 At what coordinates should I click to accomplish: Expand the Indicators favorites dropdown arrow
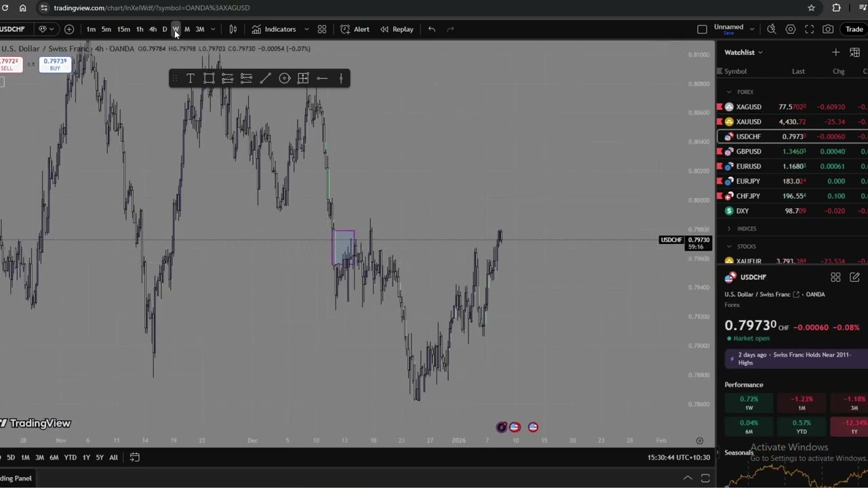point(306,29)
